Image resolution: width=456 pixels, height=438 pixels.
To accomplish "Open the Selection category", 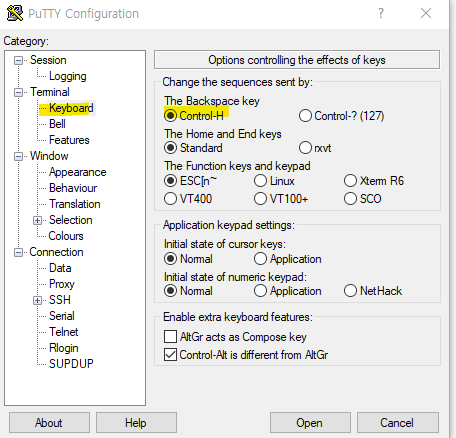I will click(71, 220).
